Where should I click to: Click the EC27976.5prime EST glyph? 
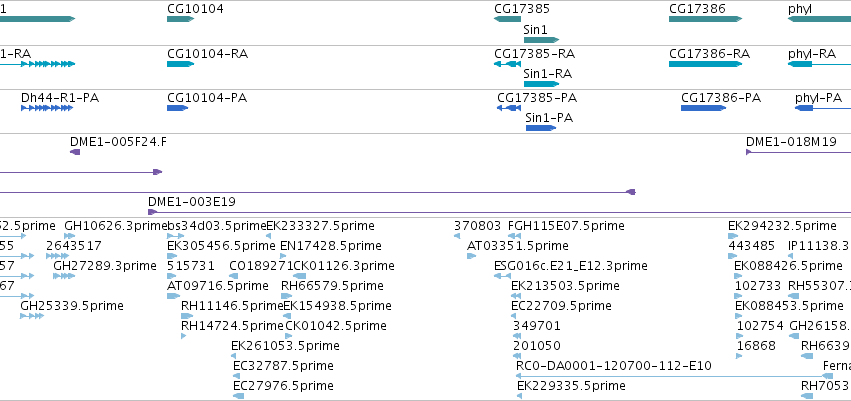pyautogui.click(x=238, y=396)
